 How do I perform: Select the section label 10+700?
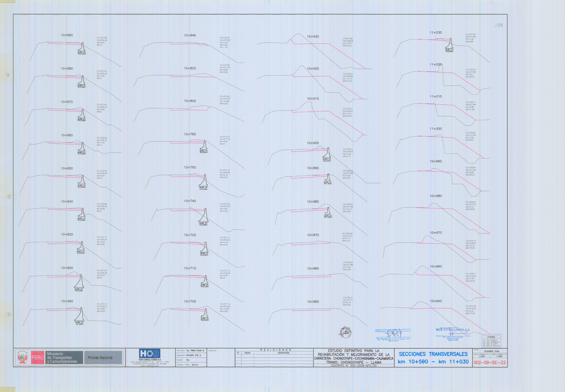(190, 301)
